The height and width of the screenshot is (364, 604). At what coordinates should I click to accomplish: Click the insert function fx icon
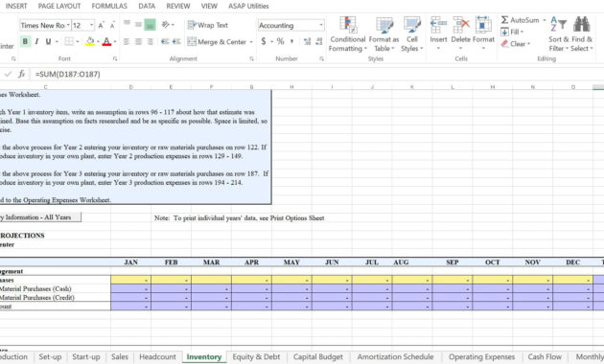pyautogui.click(x=21, y=74)
